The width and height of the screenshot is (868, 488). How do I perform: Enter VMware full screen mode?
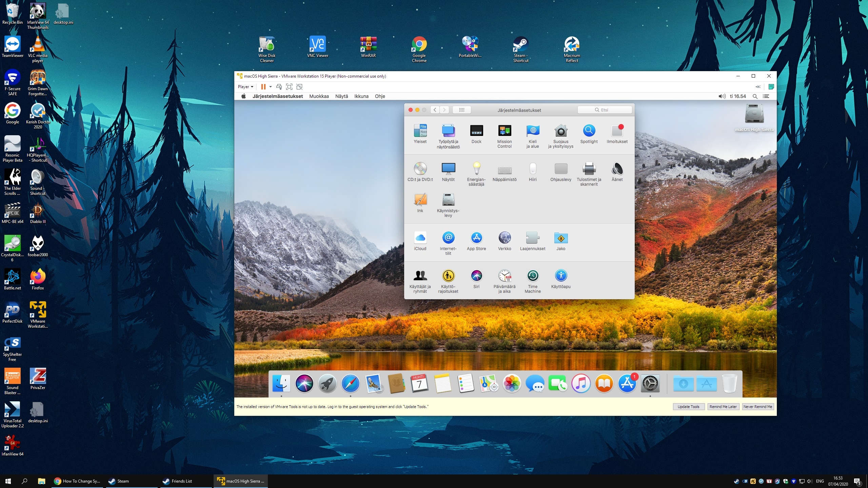click(289, 87)
